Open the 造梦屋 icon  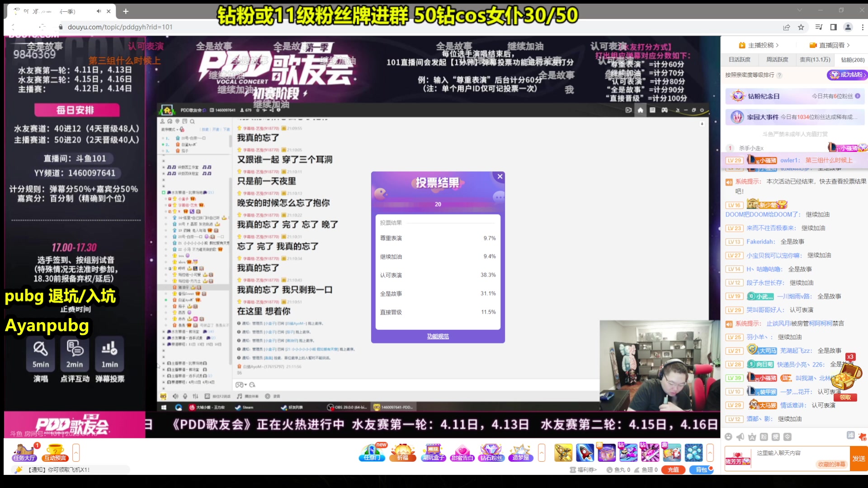coord(521,452)
